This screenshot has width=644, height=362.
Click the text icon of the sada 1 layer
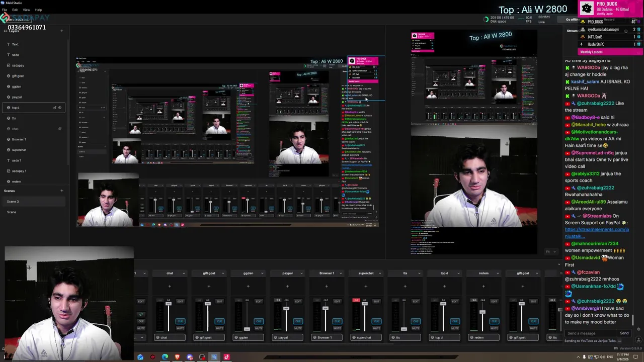9,160
